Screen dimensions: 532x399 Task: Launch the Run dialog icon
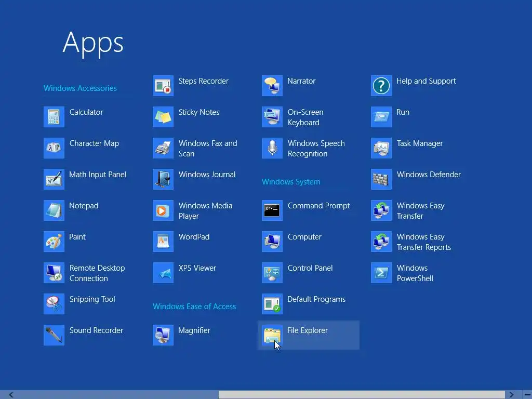click(381, 117)
